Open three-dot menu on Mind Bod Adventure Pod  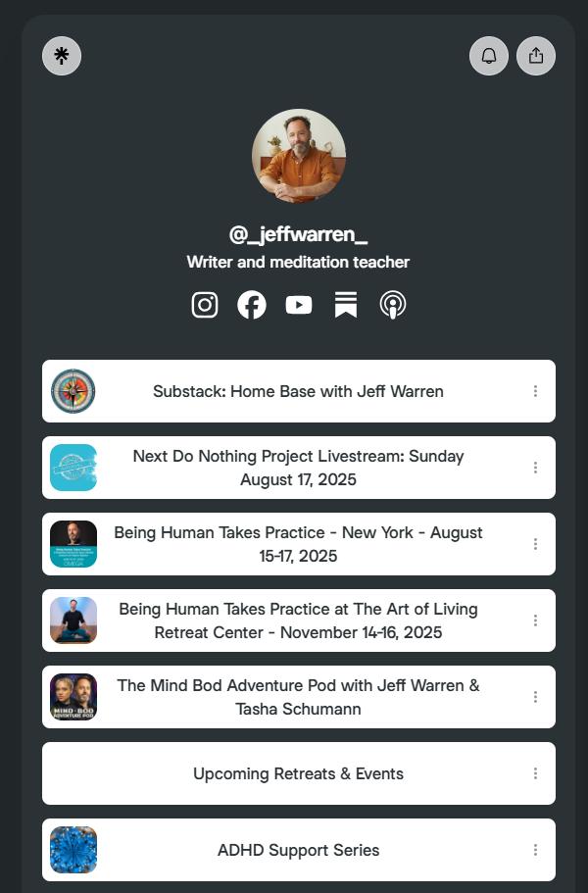(x=535, y=697)
